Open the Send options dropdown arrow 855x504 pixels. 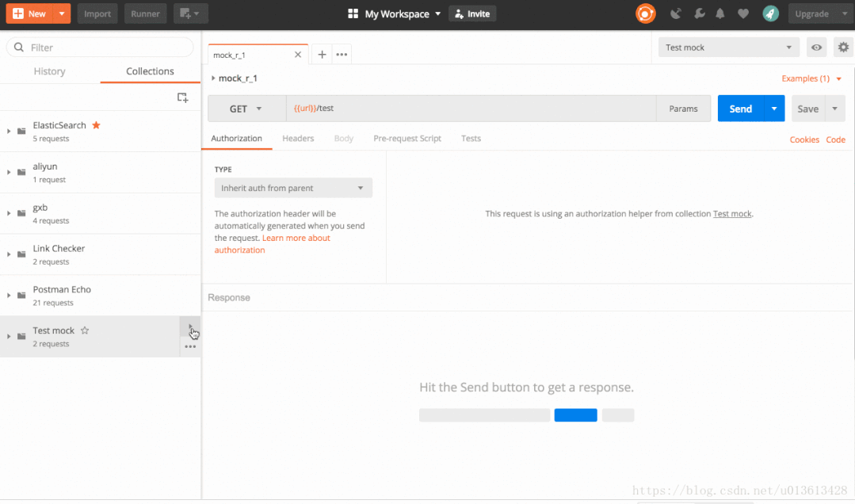pos(774,109)
